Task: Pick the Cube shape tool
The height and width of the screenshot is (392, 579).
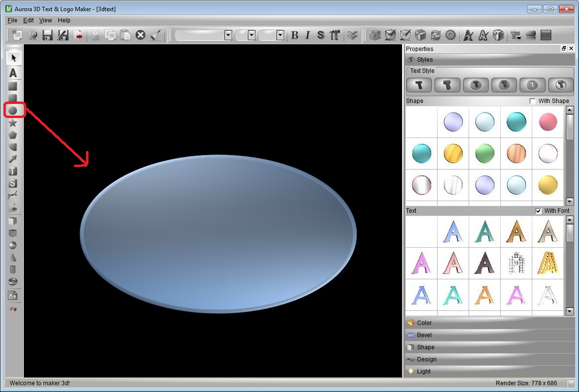Action: tap(14, 221)
